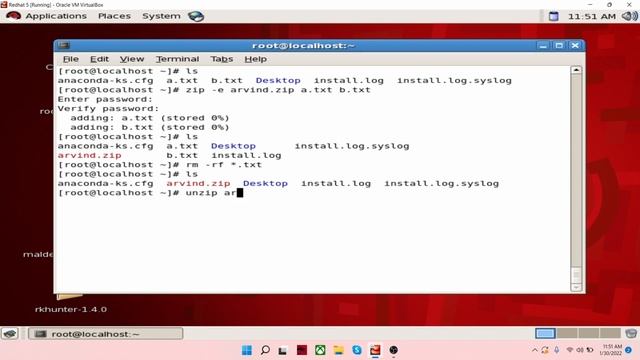
Task: Open the terminal Edit menu
Action: coord(99,59)
